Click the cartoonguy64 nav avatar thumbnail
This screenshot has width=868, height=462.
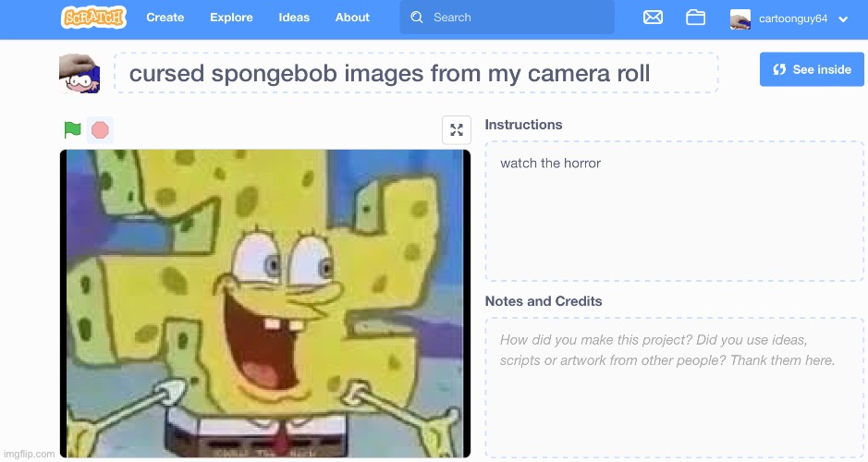(740, 18)
